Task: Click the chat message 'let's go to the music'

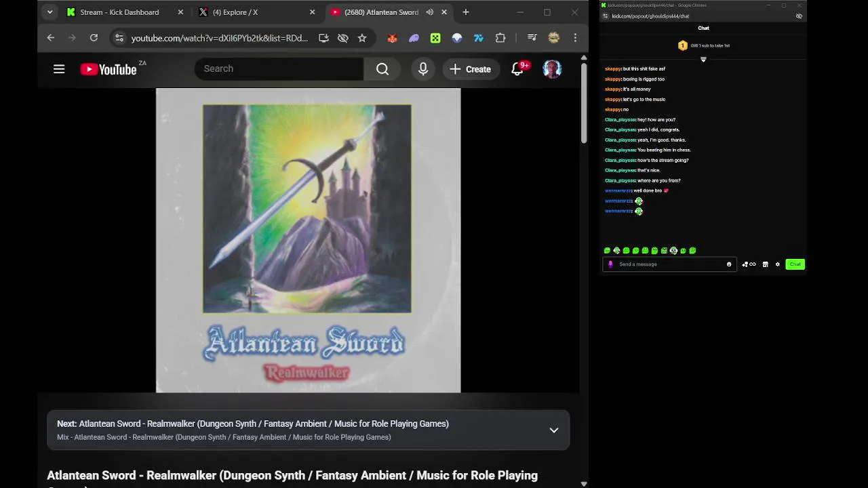Action: (x=644, y=100)
